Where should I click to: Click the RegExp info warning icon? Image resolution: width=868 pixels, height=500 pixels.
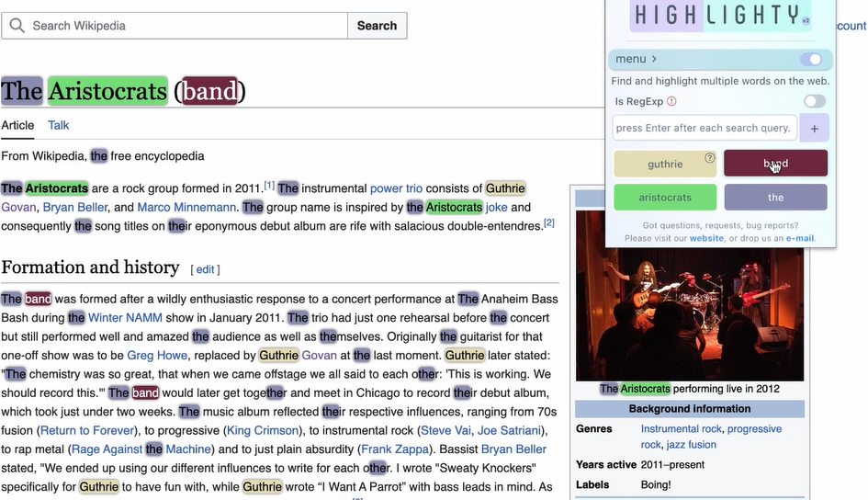(x=671, y=101)
